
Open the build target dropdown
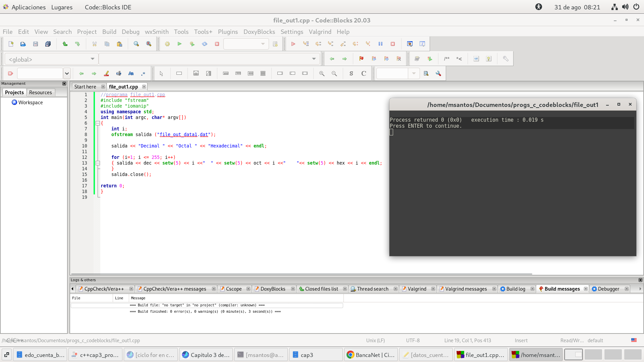[x=246, y=44]
